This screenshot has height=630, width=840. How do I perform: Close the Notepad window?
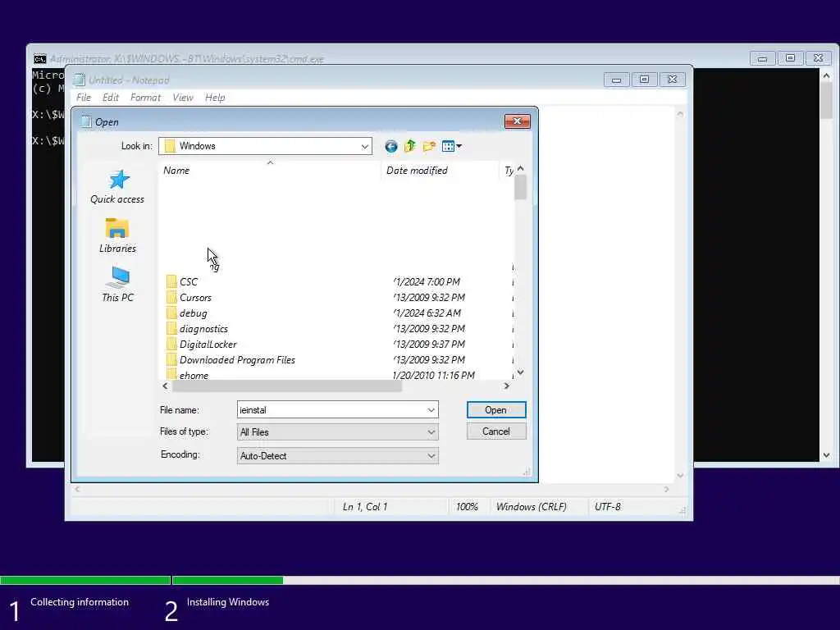(x=673, y=80)
